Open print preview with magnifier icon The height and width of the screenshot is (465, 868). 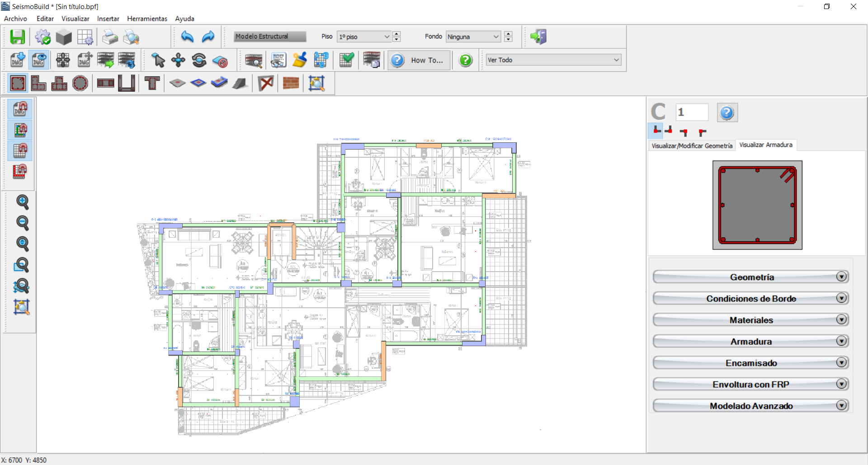coord(131,37)
